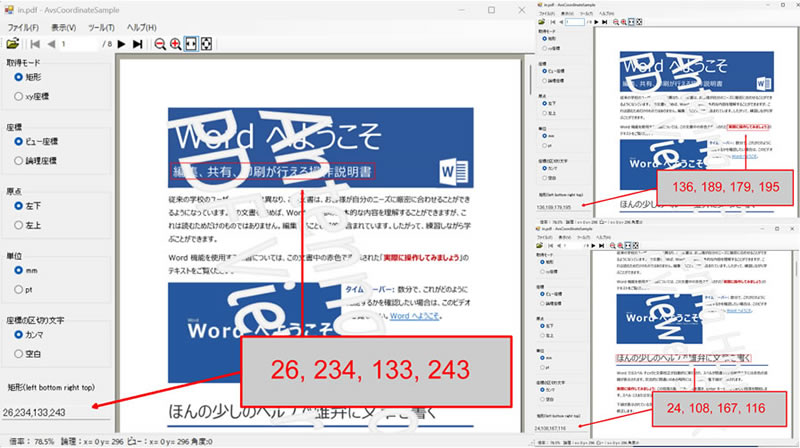Fit width in the 24,108,167,116 window
Viewport: 800px width, 448px height.
tap(628, 245)
